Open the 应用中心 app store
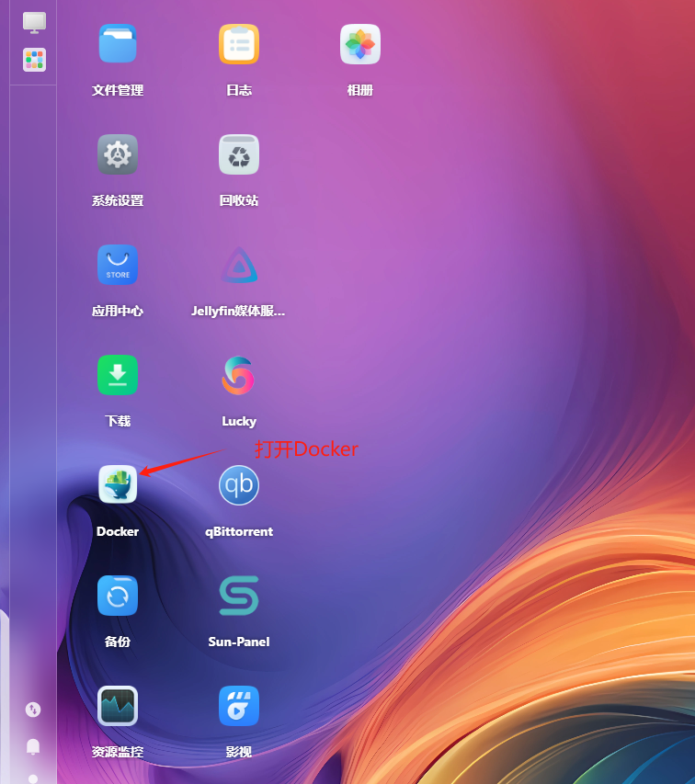Screen dimensions: 695x784 point(118,265)
